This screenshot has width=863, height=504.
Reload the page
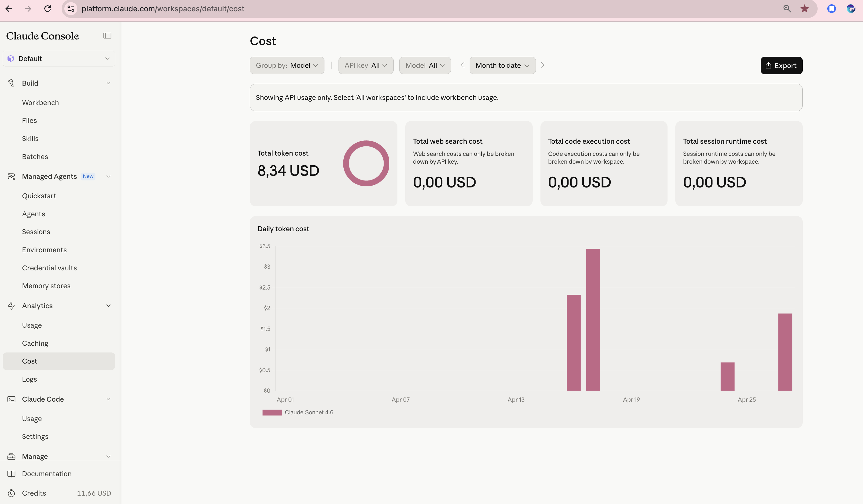tap(48, 9)
